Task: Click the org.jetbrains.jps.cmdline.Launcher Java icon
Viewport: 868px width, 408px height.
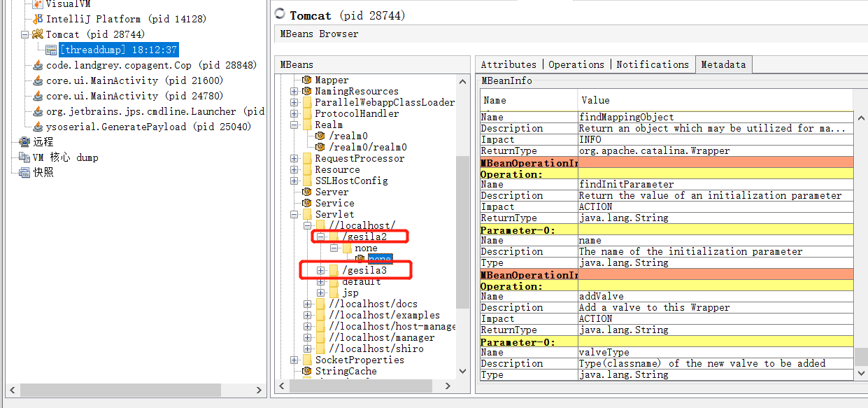Action: pyautogui.click(x=38, y=111)
